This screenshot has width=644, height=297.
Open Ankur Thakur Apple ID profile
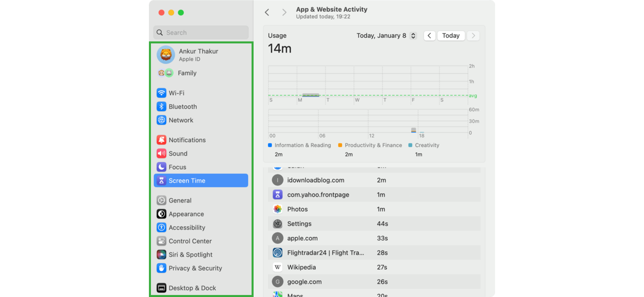coord(198,55)
